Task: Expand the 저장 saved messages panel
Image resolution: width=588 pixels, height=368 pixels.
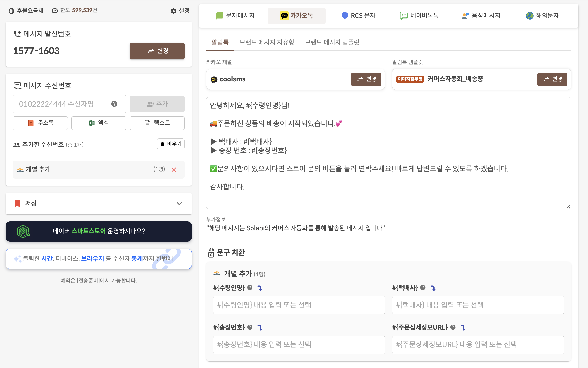Action: point(179,203)
